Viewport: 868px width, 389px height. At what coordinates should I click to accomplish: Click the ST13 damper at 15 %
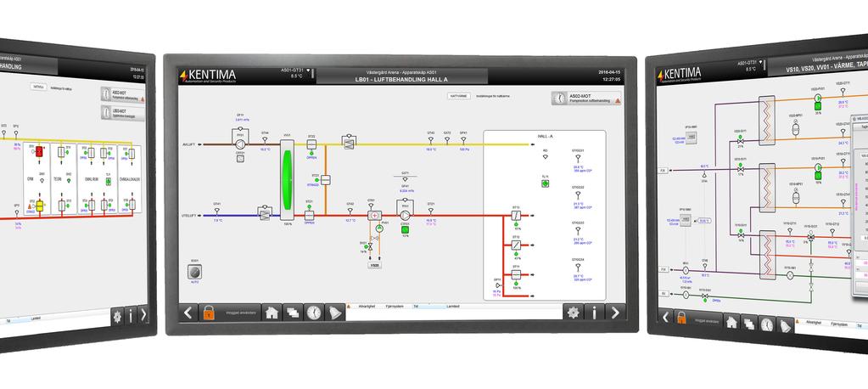click(x=516, y=216)
